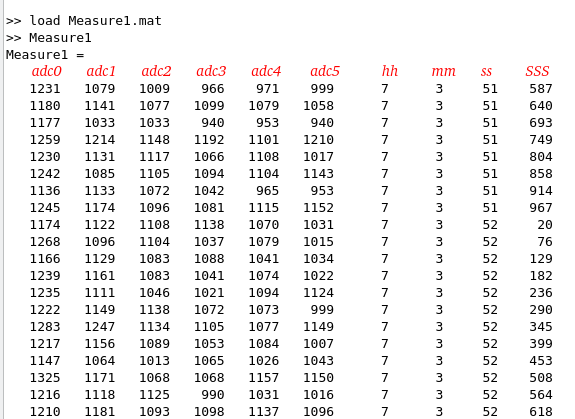
Task: Click the adc1 column header
Action: [101, 71]
